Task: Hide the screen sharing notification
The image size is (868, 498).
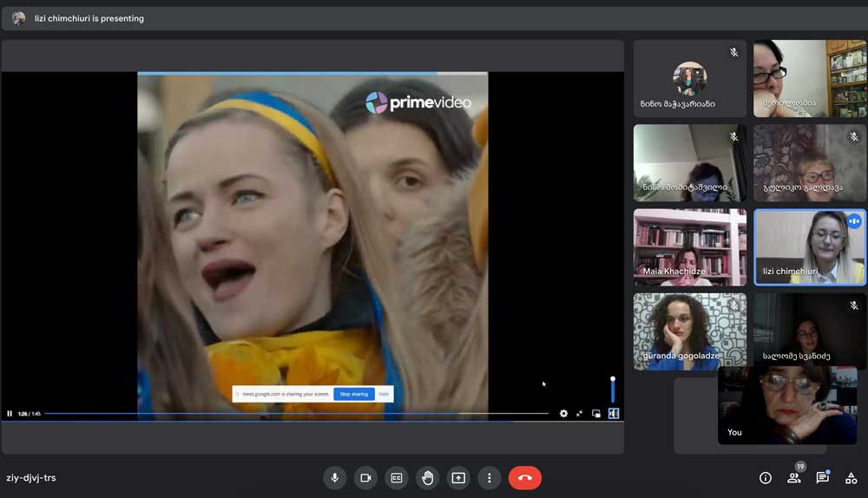Action: pyautogui.click(x=384, y=394)
